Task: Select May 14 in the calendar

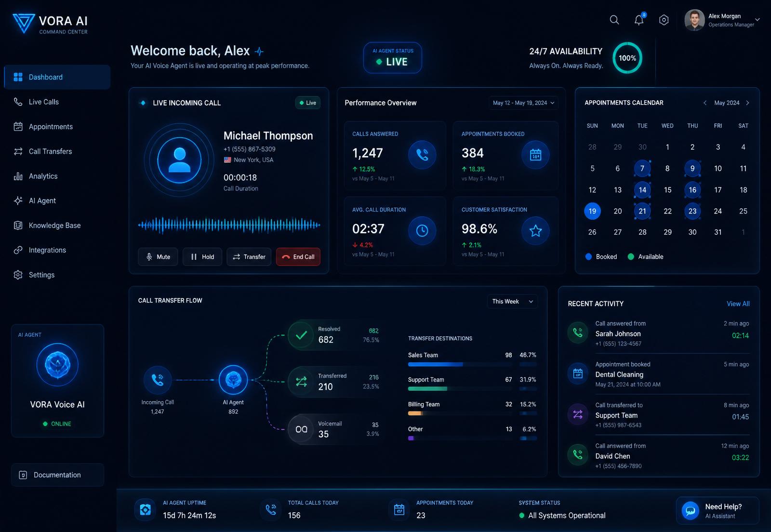Action: [x=642, y=190]
